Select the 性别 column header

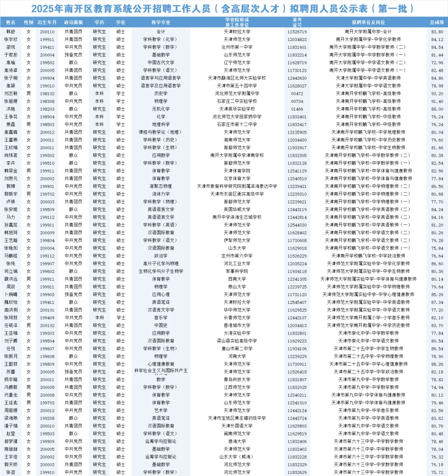pyautogui.click(x=29, y=22)
